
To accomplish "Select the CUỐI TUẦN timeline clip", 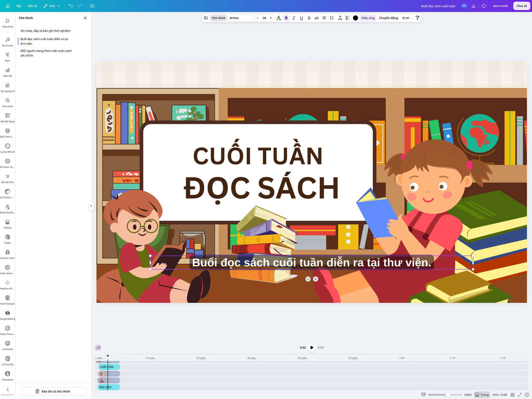I will tap(109, 367).
